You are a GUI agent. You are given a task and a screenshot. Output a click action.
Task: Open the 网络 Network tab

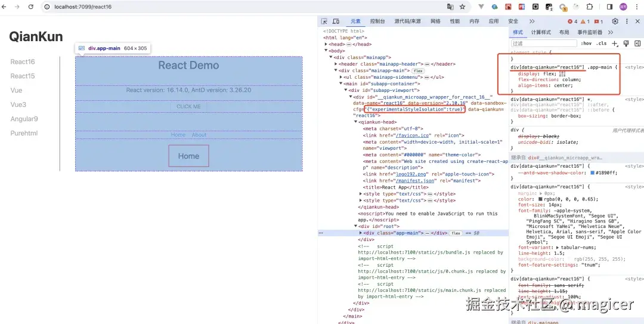point(436,21)
